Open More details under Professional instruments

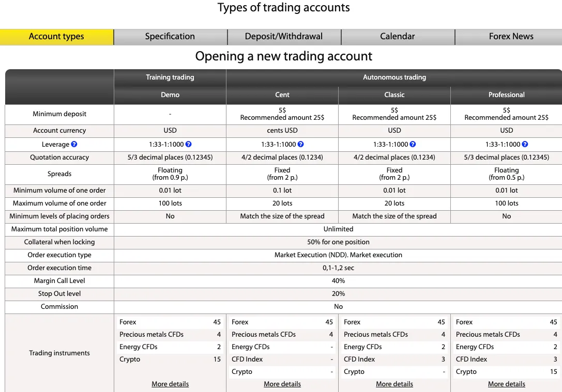(507, 384)
